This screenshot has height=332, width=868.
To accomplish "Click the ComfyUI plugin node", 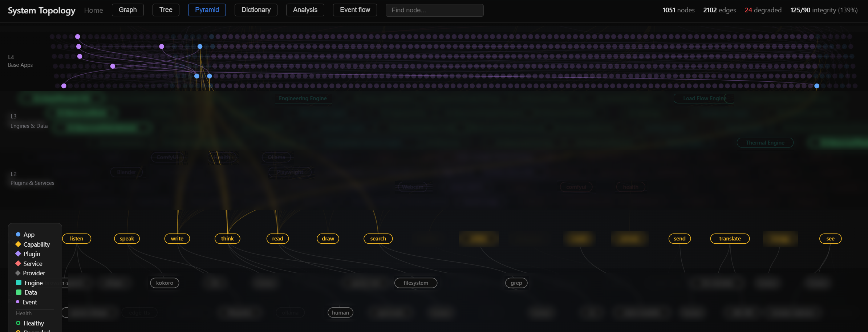I will point(167,157).
